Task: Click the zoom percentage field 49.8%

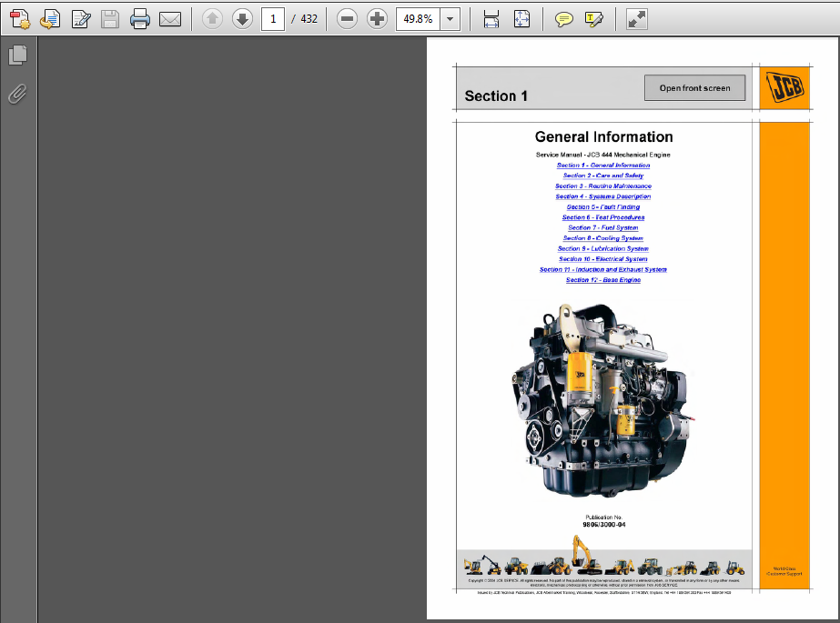Action: click(x=418, y=19)
